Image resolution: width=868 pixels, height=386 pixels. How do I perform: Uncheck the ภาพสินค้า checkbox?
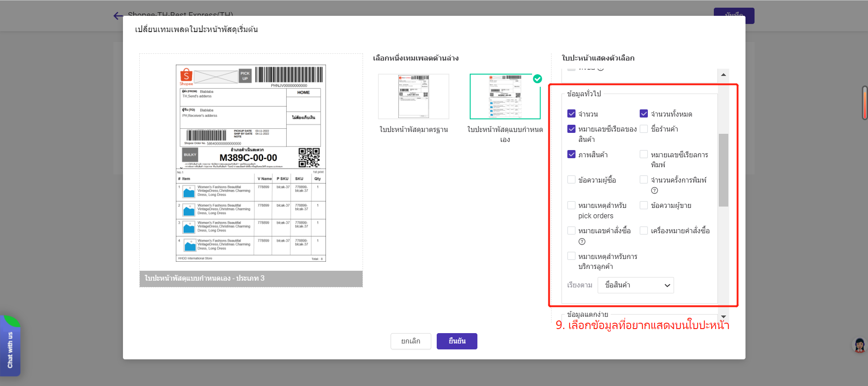[x=571, y=155]
